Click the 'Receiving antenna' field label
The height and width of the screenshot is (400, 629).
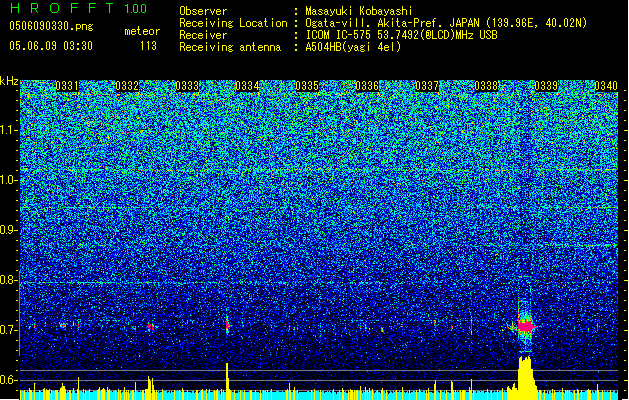coord(230,47)
